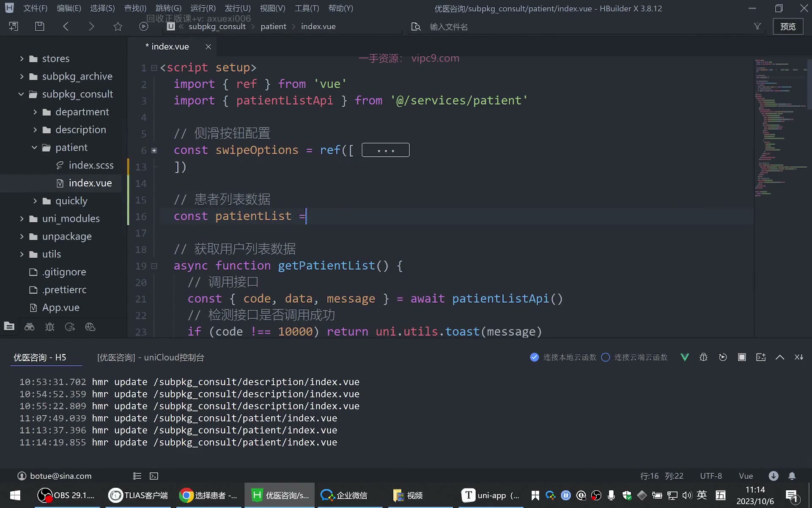Screen dimensions: 812x508
Task: Open the debug bug icon in the sidebar bottom bar
Action: pos(50,327)
